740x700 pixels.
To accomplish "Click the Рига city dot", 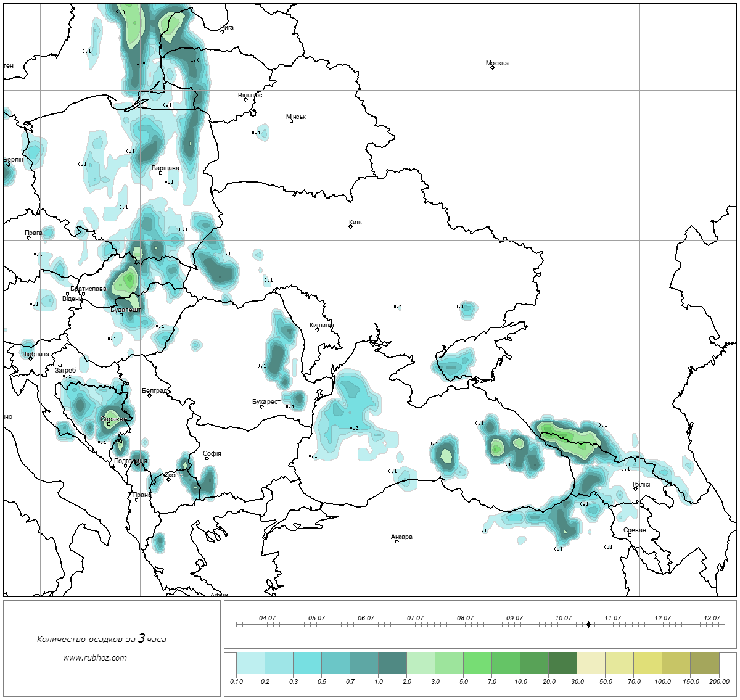I will (222, 31).
